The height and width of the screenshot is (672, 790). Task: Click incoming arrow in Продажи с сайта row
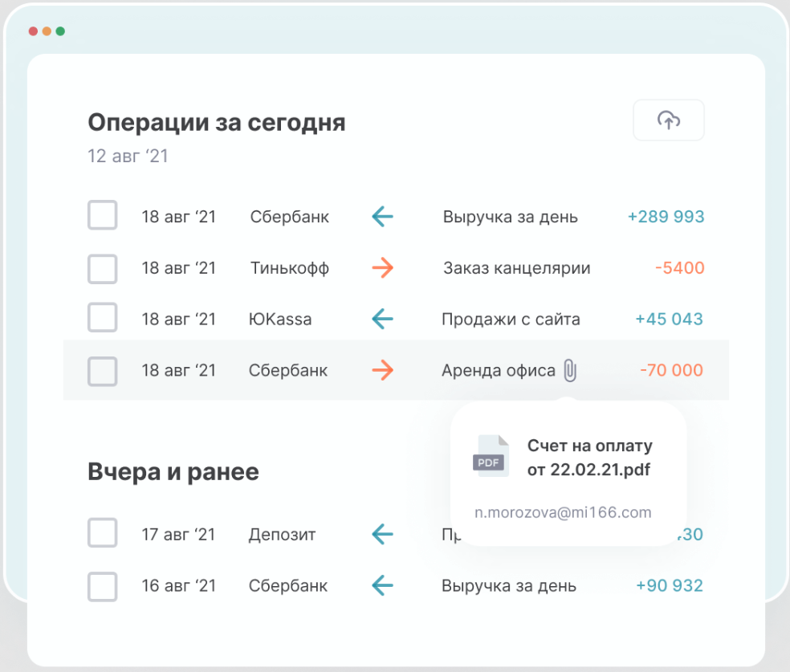[x=382, y=319]
